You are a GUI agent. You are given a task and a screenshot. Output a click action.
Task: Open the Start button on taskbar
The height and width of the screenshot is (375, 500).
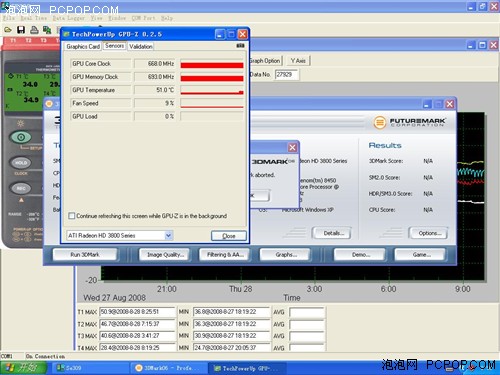(23, 368)
